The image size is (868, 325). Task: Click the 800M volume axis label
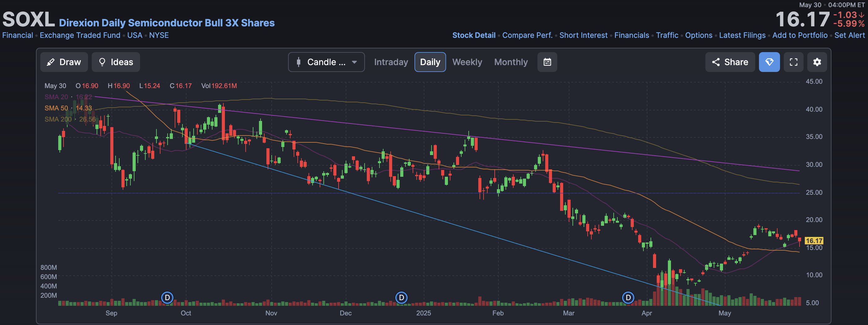(x=49, y=267)
